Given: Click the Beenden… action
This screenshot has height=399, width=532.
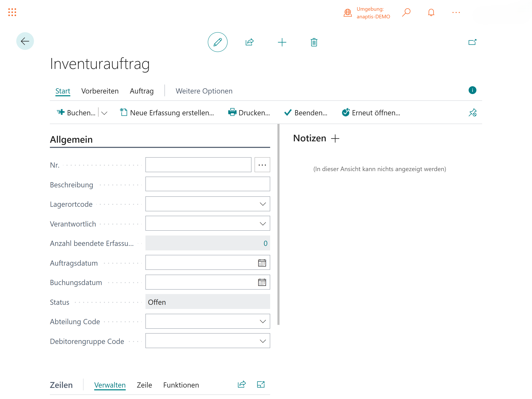Looking at the screenshot, I should 305,113.
